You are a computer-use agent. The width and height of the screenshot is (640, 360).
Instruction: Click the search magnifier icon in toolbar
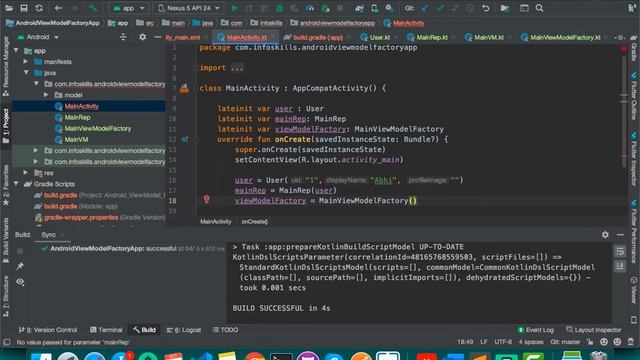click(x=539, y=8)
